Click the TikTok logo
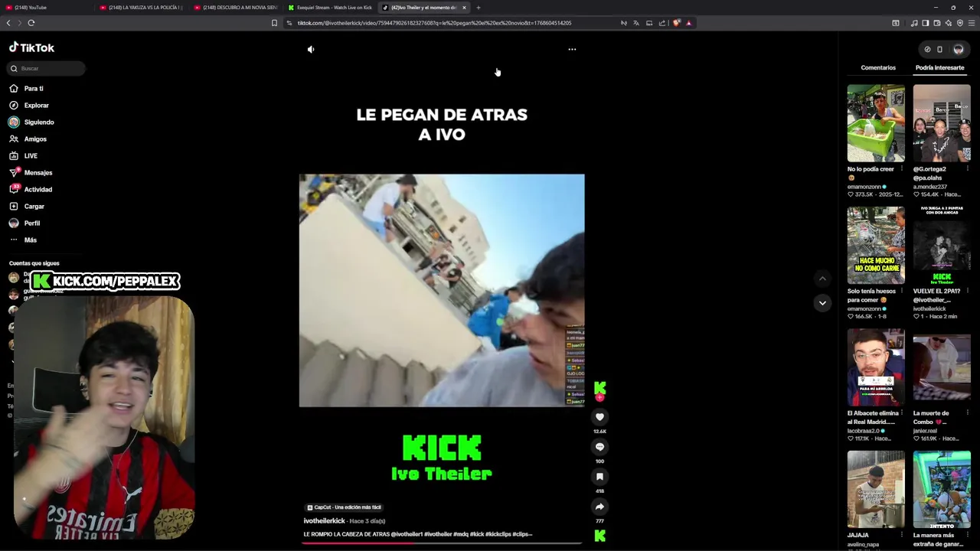 31,47
